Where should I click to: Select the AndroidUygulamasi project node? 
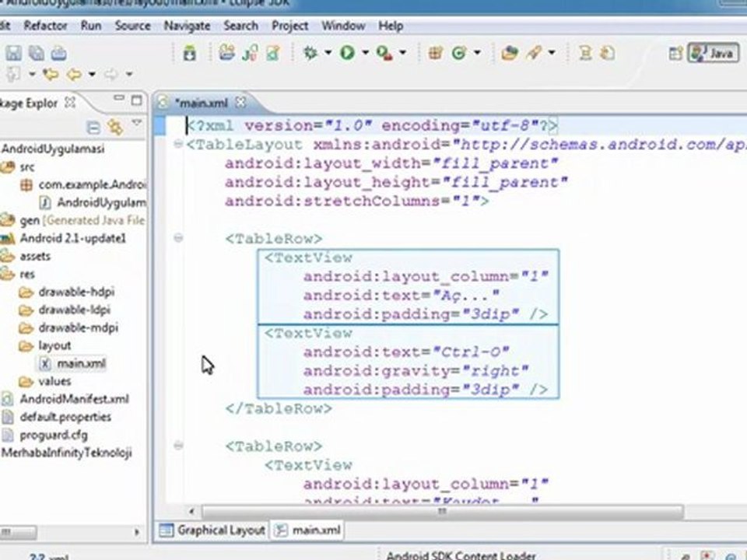pyautogui.click(x=52, y=149)
